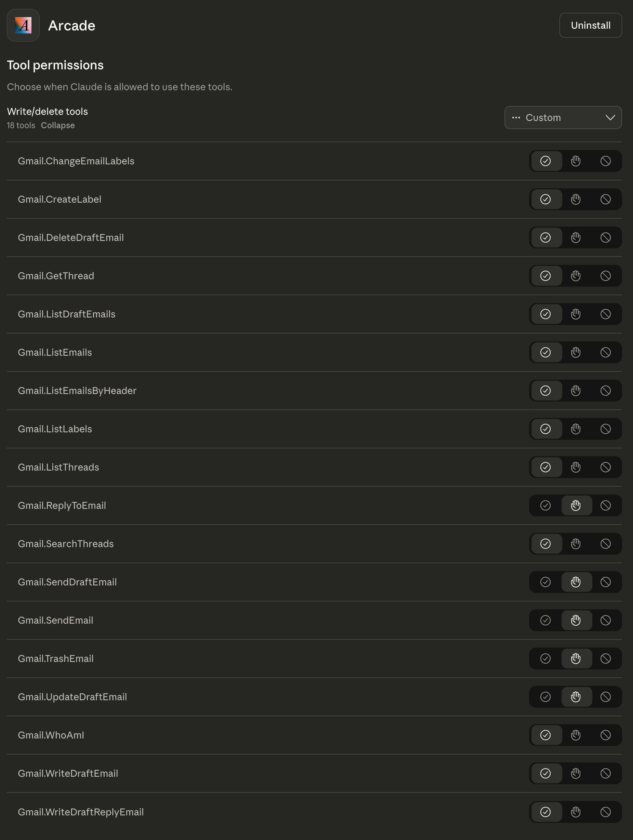The height and width of the screenshot is (840, 633).
Task: Ask permission for Gmail.SearchThreads using hand icon
Action: tap(576, 544)
